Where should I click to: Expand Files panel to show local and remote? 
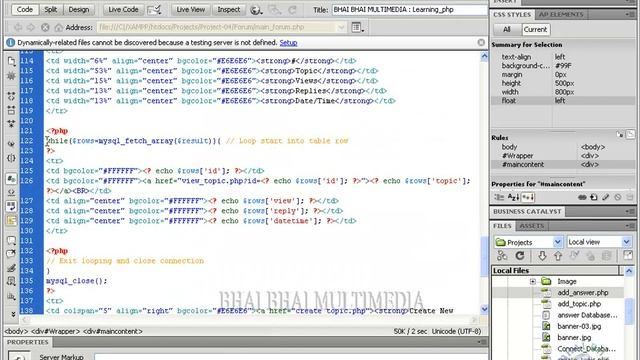point(628,256)
